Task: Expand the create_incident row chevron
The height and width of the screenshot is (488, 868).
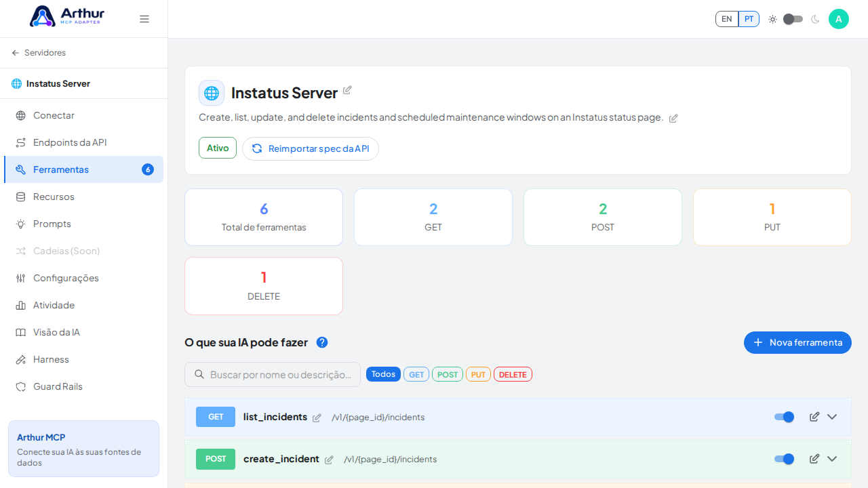Action: (x=832, y=459)
